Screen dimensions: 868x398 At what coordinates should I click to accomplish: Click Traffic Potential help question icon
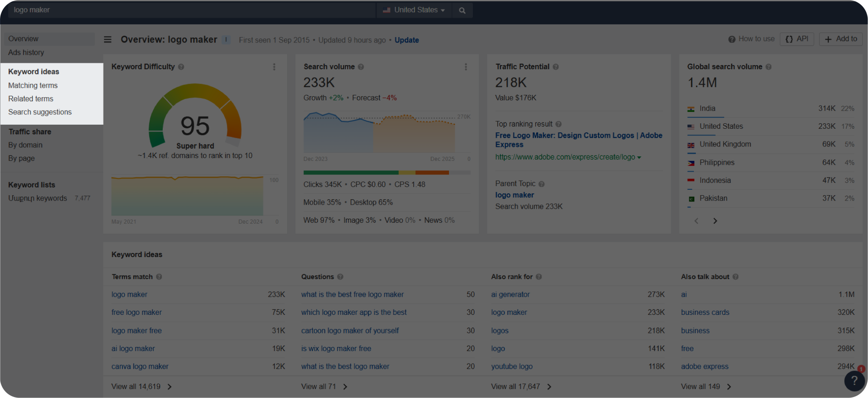(556, 67)
